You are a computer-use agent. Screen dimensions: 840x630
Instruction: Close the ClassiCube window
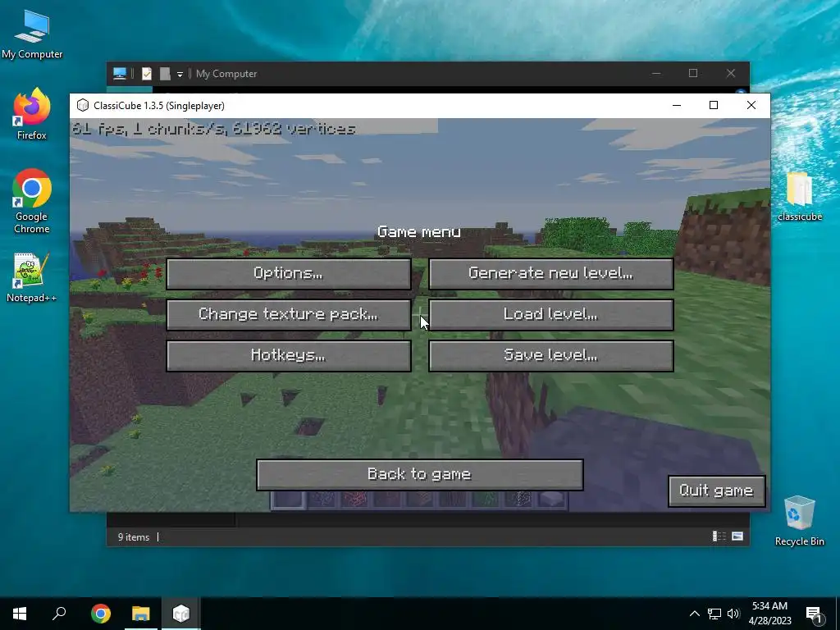point(751,106)
